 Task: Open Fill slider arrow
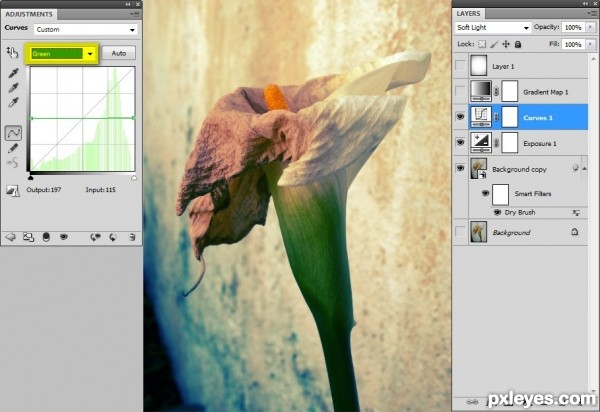tap(590, 44)
